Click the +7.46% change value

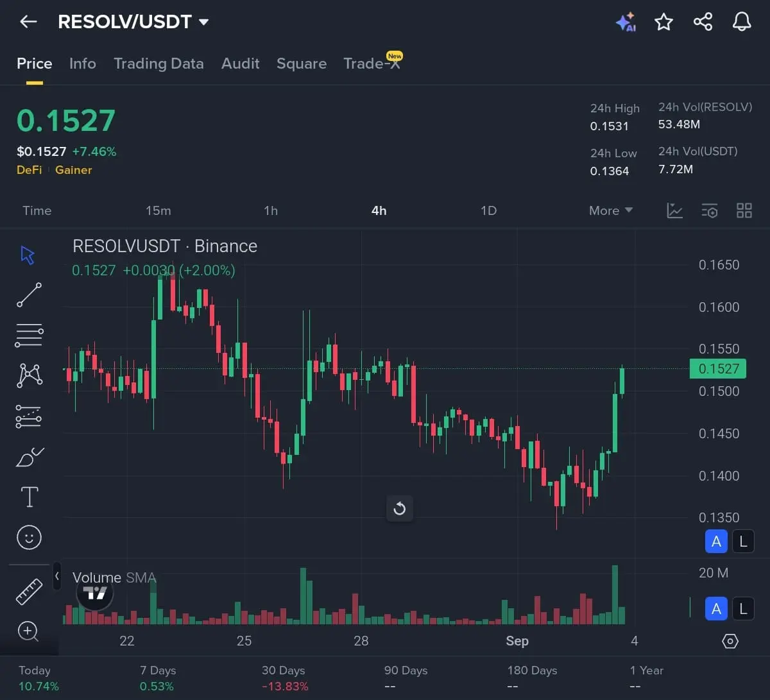click(x=94, y=152)
